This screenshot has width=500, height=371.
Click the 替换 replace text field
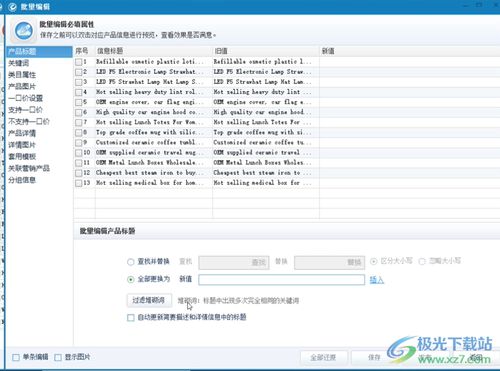click(329, 262)
